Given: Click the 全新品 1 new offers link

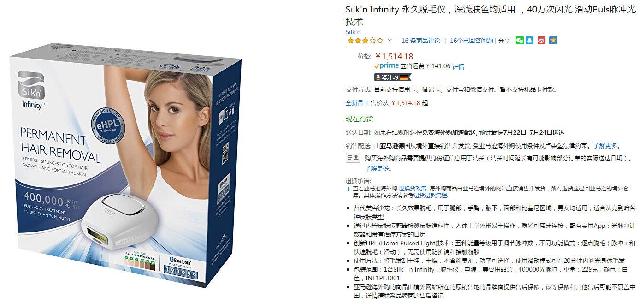Looking at the screenshot, I should tap(357, 103).
